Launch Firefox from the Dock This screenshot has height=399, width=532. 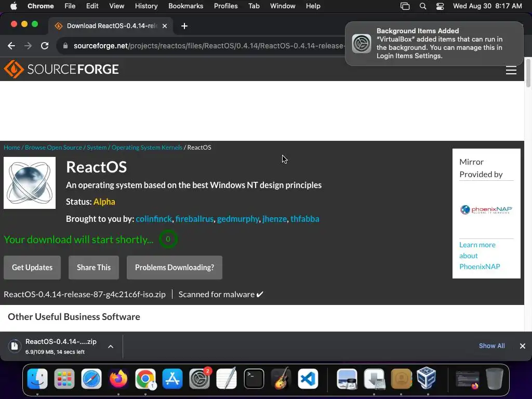tap(118, 379)
